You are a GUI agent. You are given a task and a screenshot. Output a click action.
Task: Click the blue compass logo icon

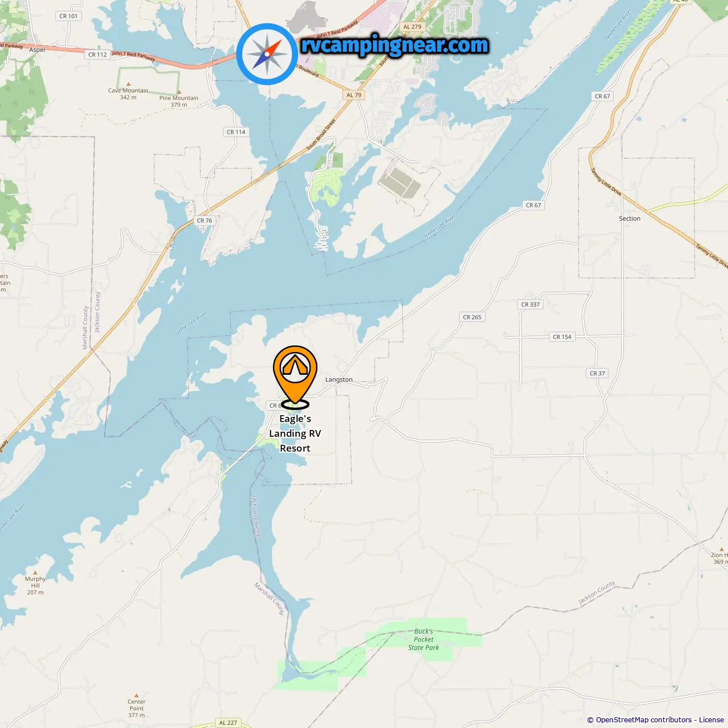coord(267,54)
